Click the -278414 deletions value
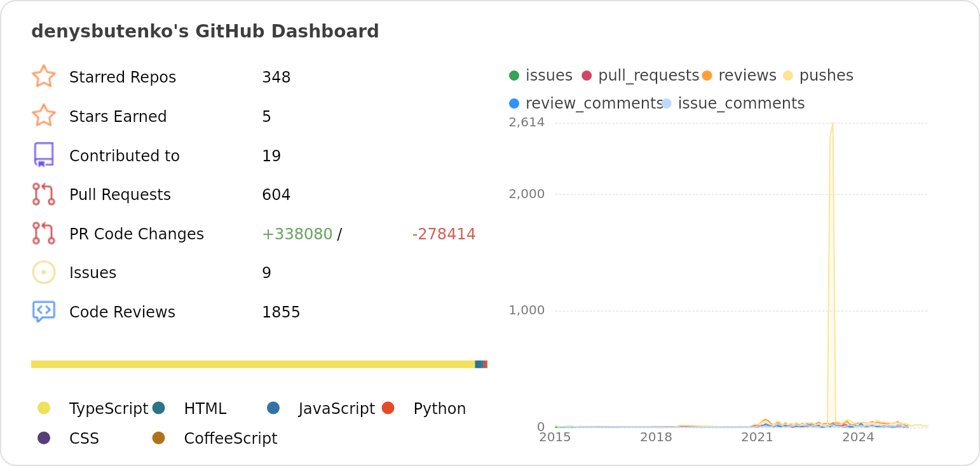 pyautogui.click(x=443, y=234)
